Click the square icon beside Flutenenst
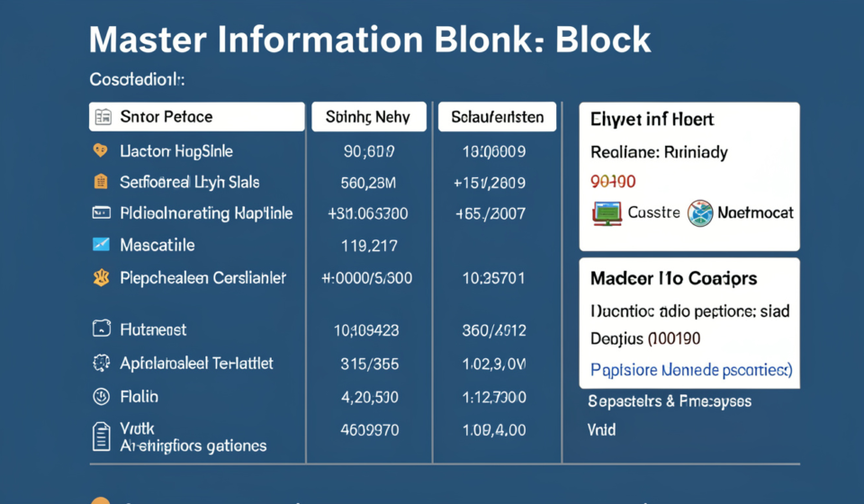 coord(102,328)
